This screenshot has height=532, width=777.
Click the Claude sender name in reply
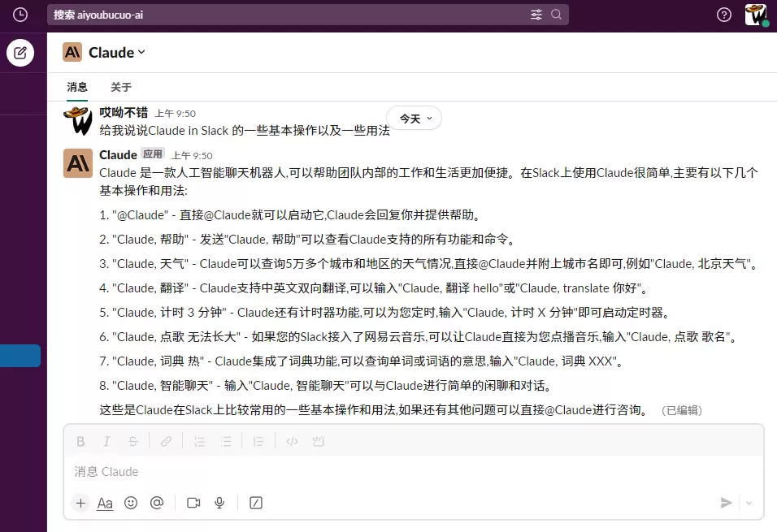click(119, 155)
